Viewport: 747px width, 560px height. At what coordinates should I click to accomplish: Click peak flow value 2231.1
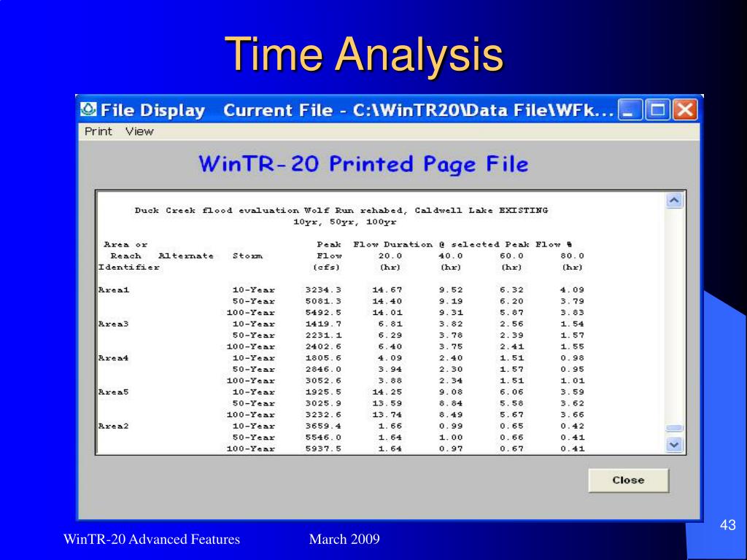coord(323,335)
